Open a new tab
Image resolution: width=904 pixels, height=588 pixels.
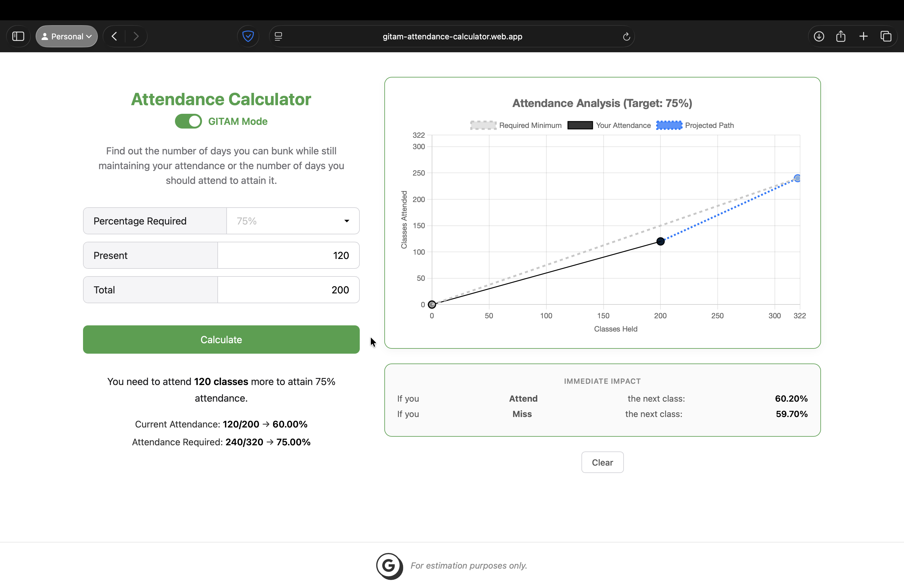[863, 37]
